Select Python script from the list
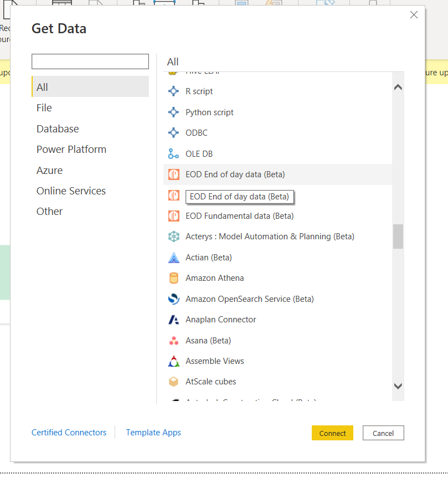The width and height of the screenshot is (448, 478). click(x=277, y=112)
